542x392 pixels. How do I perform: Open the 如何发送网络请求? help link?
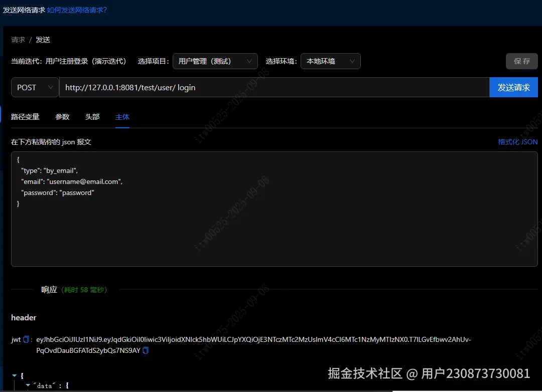(x=77, y=10)
